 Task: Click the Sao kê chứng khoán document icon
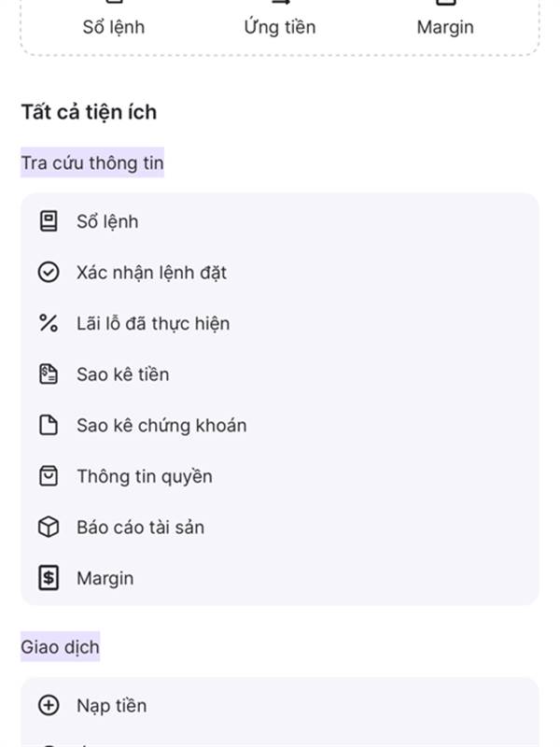click(x=48, y=426)
